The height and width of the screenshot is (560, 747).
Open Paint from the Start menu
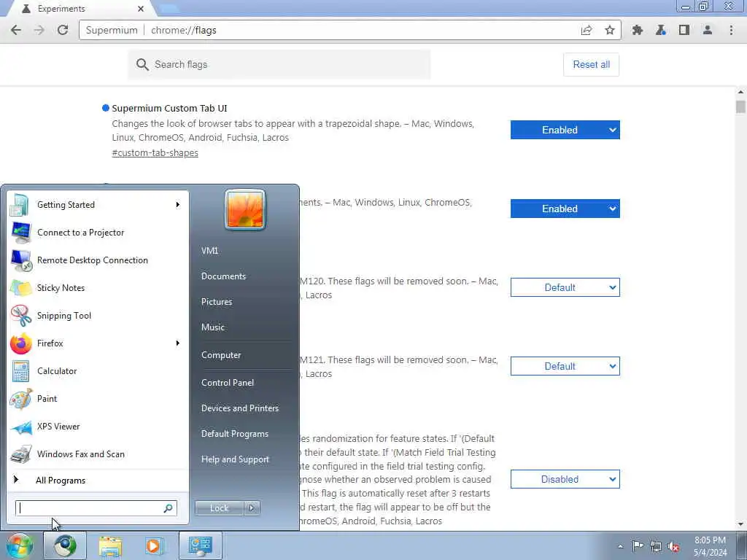[98, 399]
